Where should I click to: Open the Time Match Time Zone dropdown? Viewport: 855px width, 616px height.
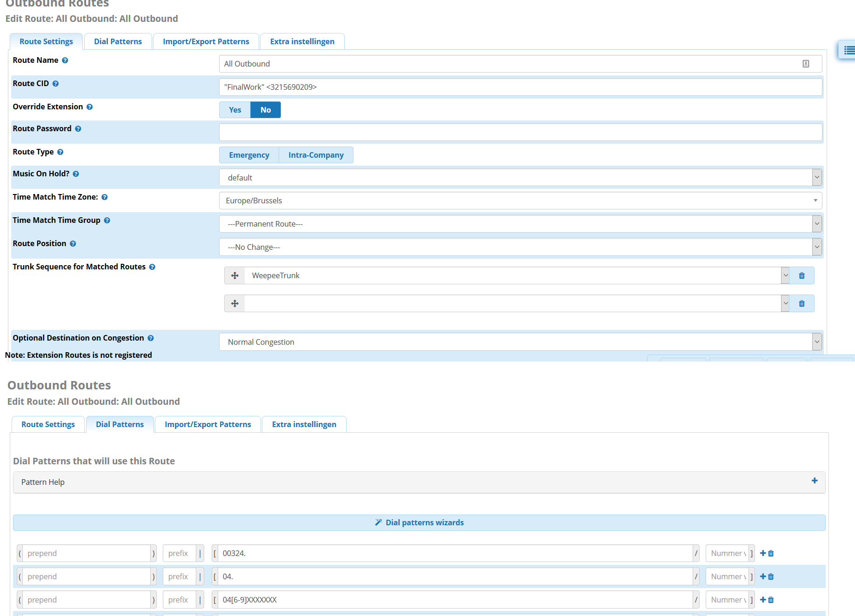(x=520, y=201)
